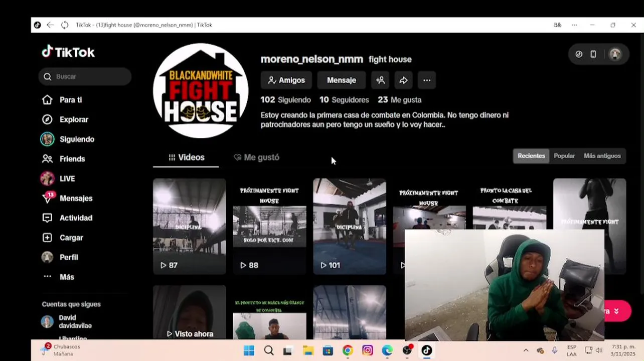Open Google Chrome from taskbar
The width and height of the screenshot is (644, 361).
348,350
